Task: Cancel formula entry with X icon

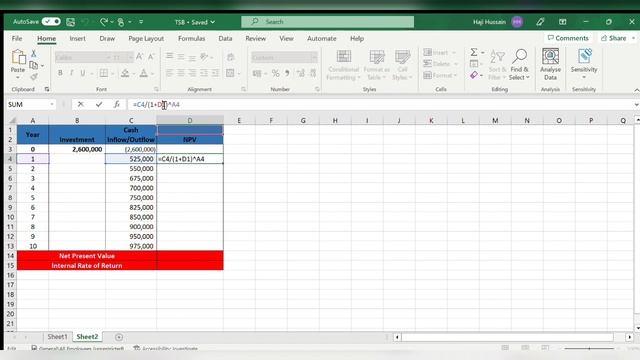Action: [80, 104]
